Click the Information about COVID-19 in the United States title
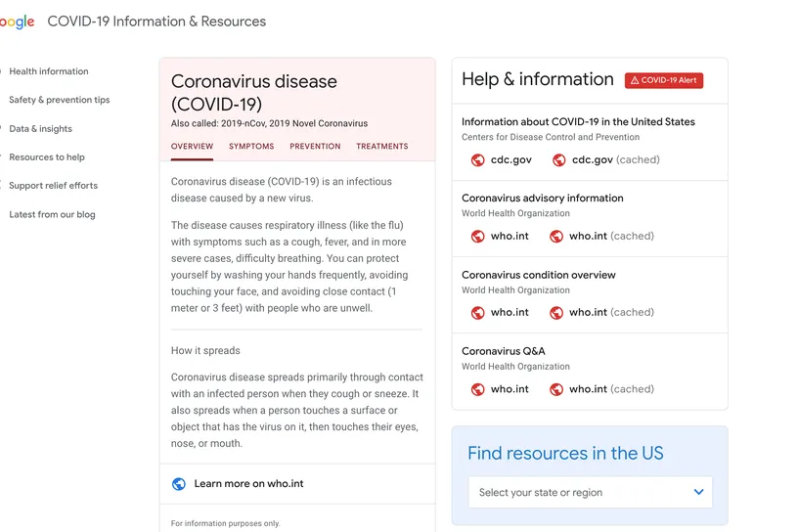 [x=578, y=121]
